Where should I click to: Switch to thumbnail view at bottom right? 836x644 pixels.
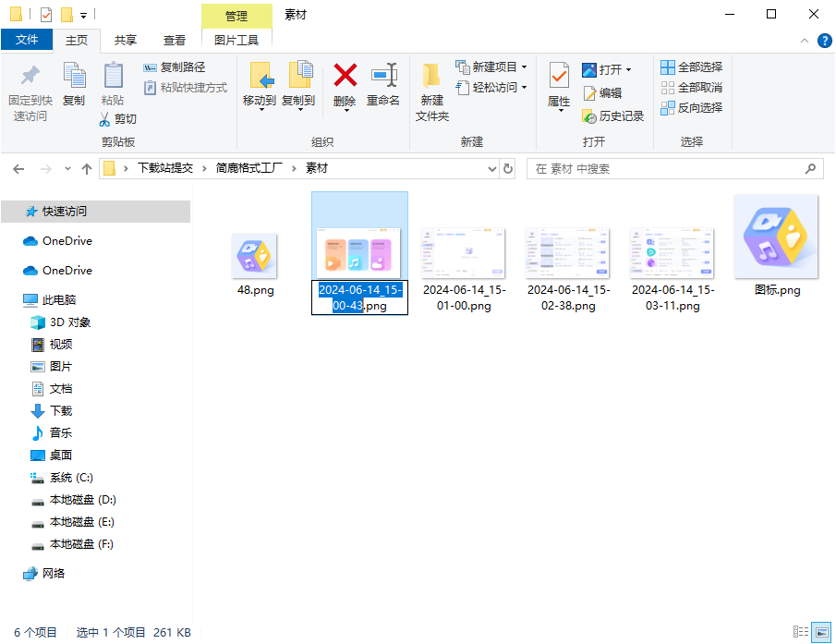coord(821,632)
